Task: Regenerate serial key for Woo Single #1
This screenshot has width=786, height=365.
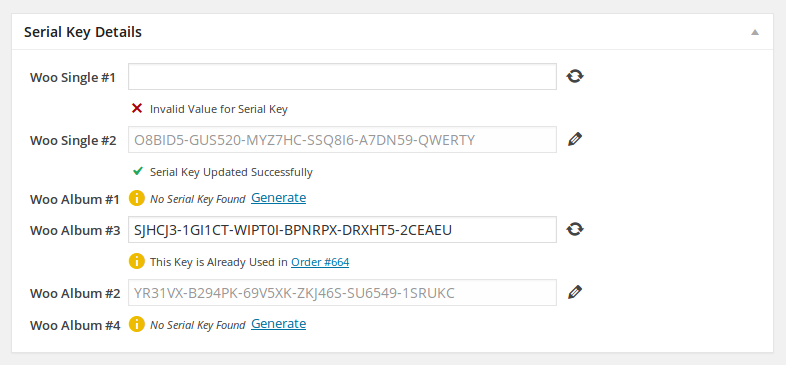Action: coord(575,76)
